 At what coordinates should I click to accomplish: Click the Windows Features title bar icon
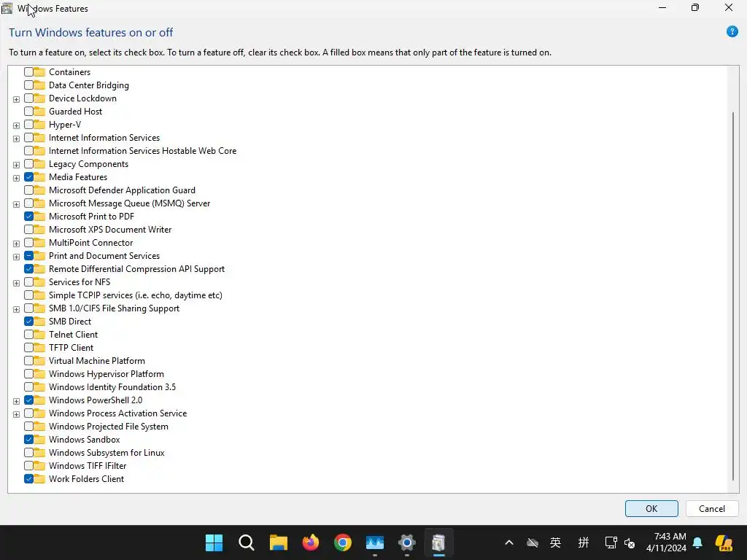7,8
